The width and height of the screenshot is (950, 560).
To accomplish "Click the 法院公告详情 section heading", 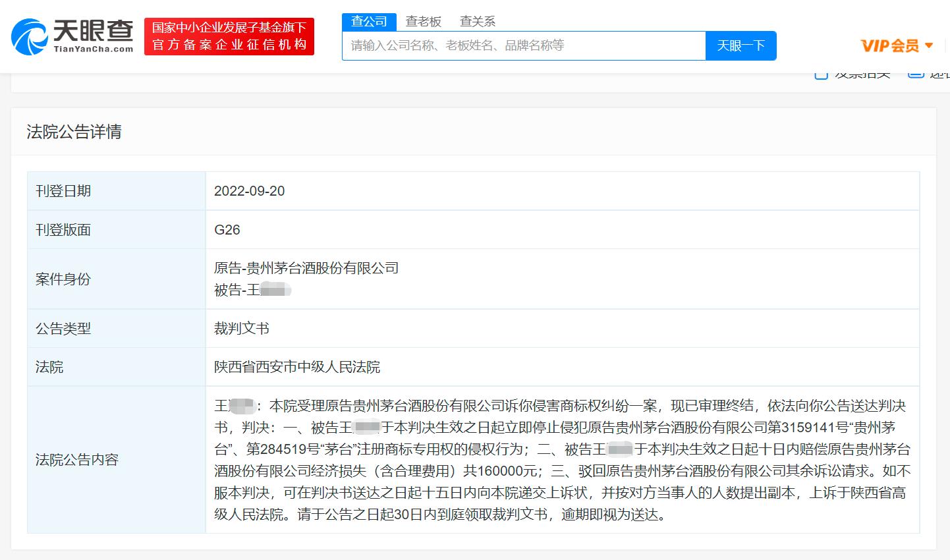I will 74,132.
